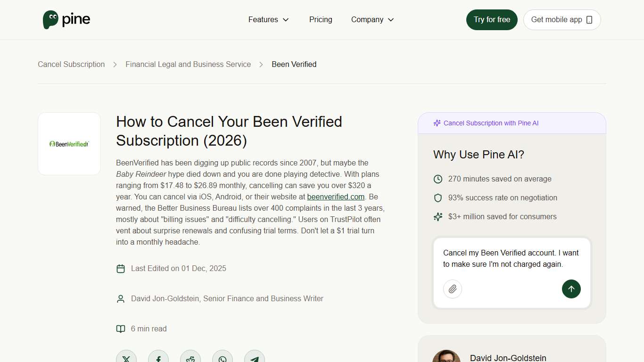This screenshot has width=644, height=362.
Task: Open the Company dropdown menu
Action: point(372,19)
